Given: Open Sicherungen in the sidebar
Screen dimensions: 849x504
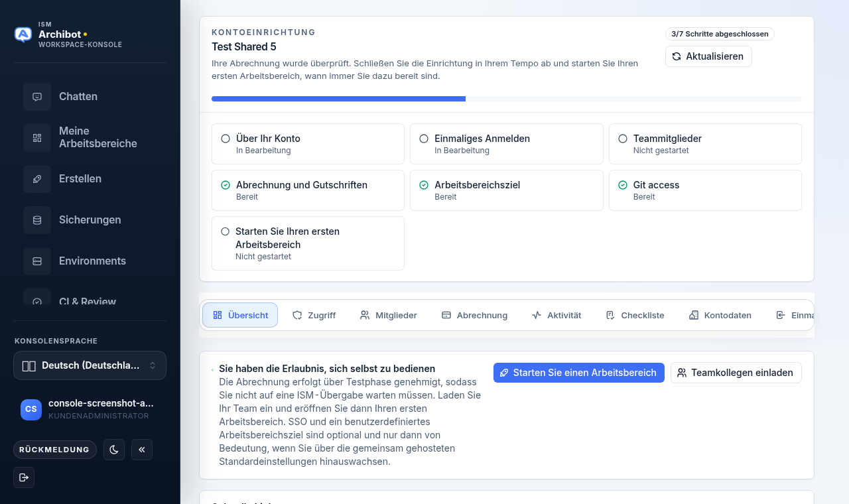Looking at the screenshot, I should click(90, 220).
